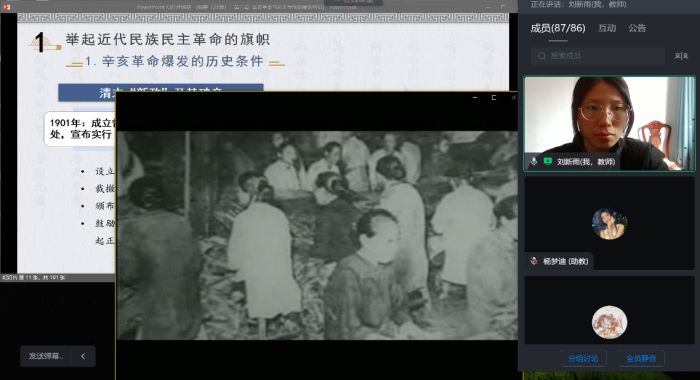Click the member sort icon beside search box

click(681, 56)
